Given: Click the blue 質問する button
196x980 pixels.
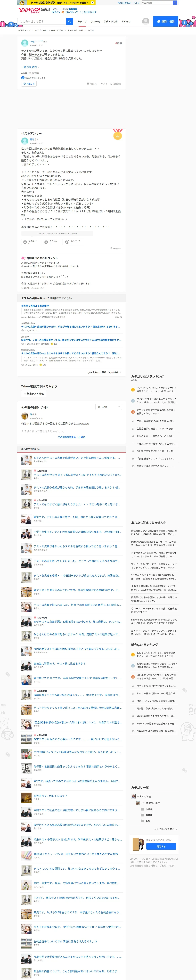Looking at the screenshot, I should tap(161, 846).
